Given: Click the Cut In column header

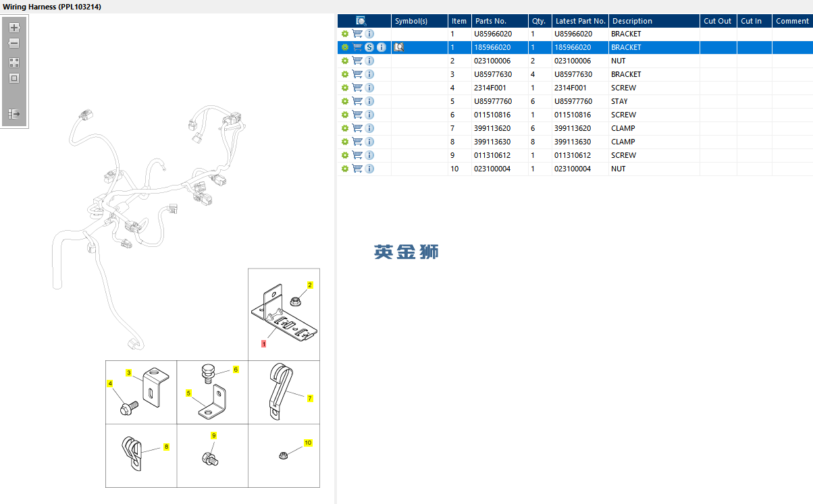Looking at the screenshot, I should (754, 21).
